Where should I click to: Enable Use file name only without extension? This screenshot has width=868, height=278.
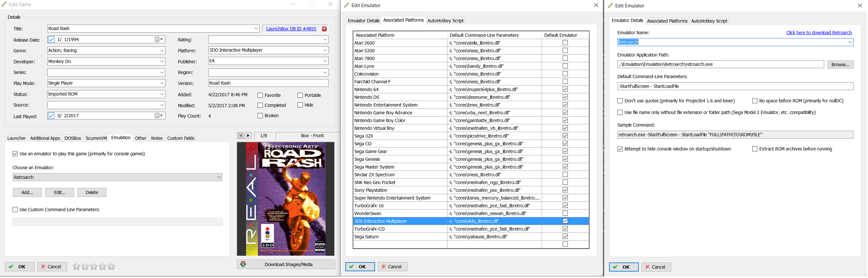[x=620, y=113]
